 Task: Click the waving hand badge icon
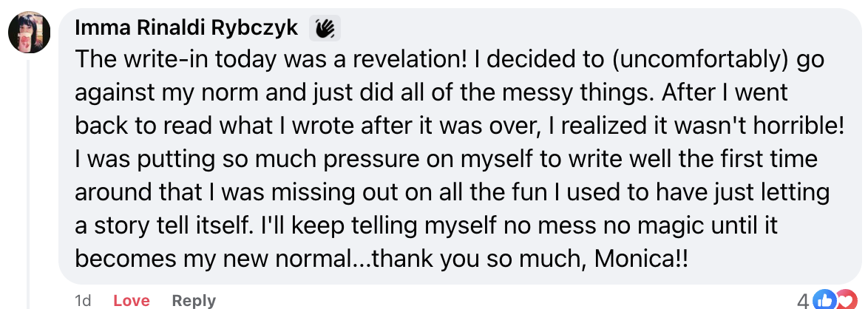pyautogui.click(x=325, y=28)
